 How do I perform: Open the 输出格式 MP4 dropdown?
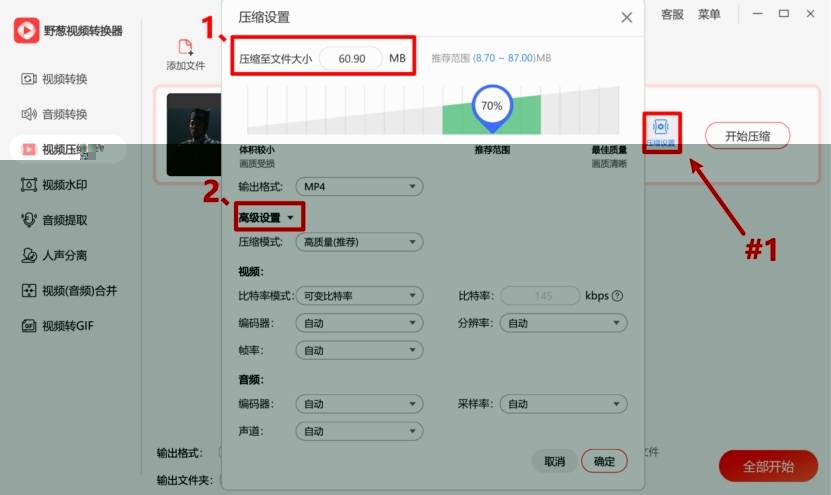pyautogui.click(x=359, y=187)
